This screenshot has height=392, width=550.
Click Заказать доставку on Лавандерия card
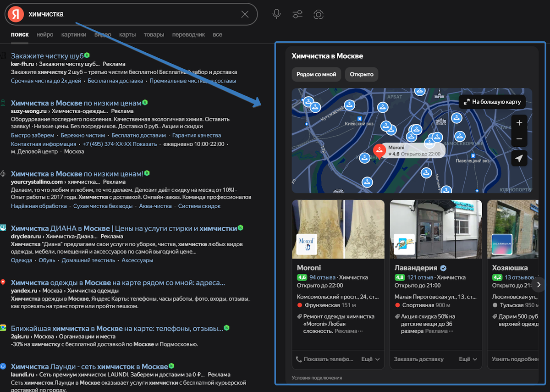[x=419, y=359]
